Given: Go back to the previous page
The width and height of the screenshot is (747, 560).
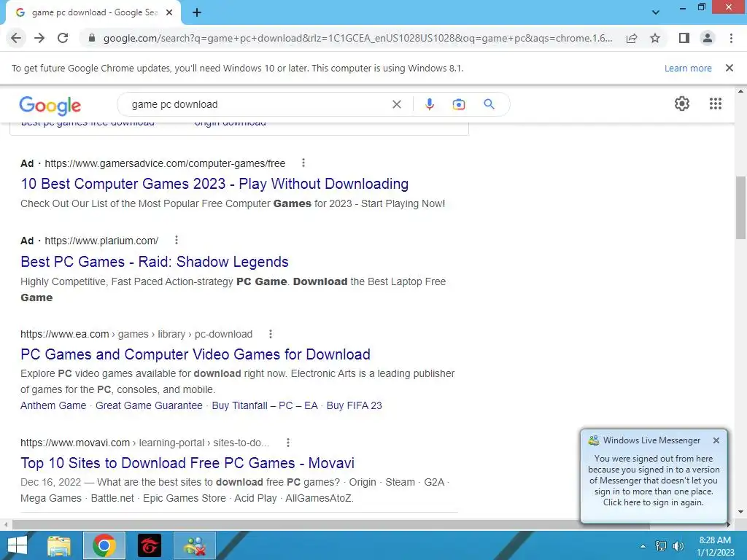Looking at the screenshot, I should click(16, 38).
